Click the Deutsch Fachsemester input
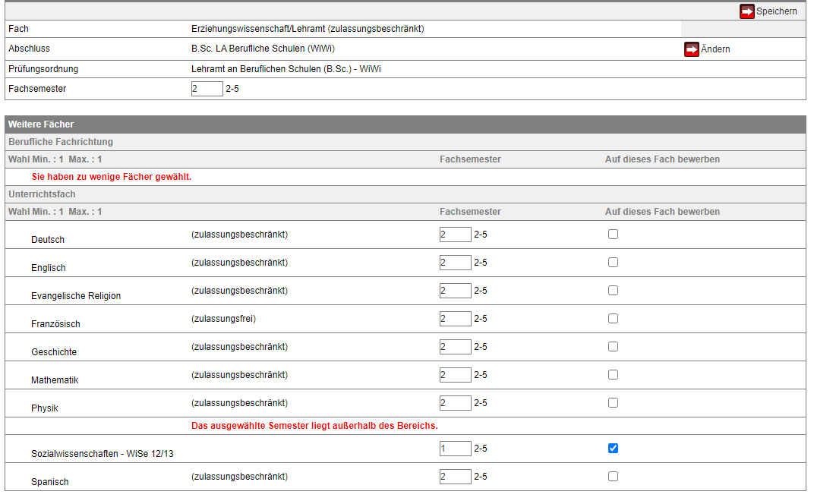 pyautogui.click(x=455, y=235)
